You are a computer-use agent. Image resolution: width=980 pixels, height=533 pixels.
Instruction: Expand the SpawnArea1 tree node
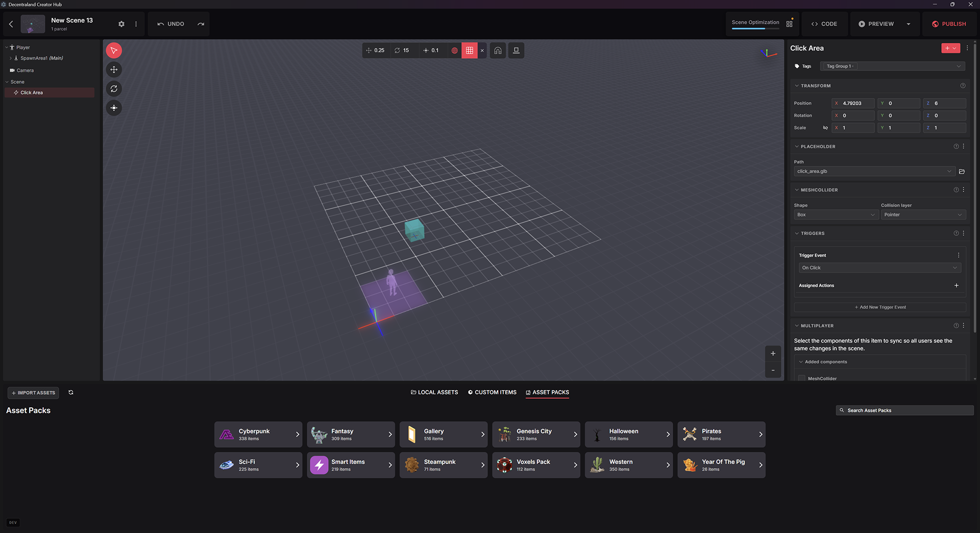[11, 58]
